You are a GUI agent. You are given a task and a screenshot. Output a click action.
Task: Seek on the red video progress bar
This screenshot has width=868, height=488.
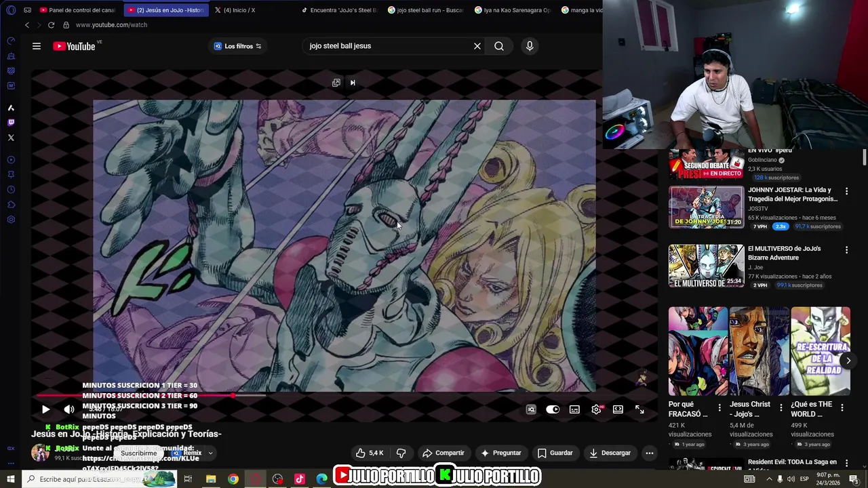point(344,395)
